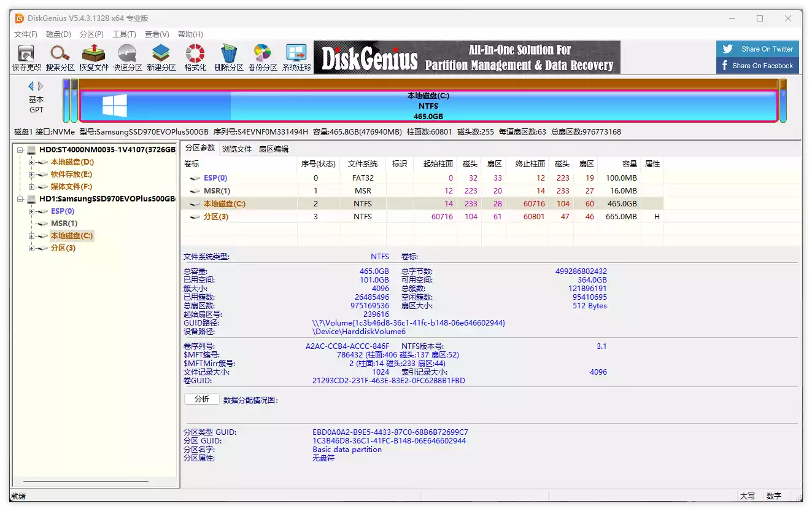Go to previous disk with left arrow
The image size is (812, 511).
click(31, 87)
